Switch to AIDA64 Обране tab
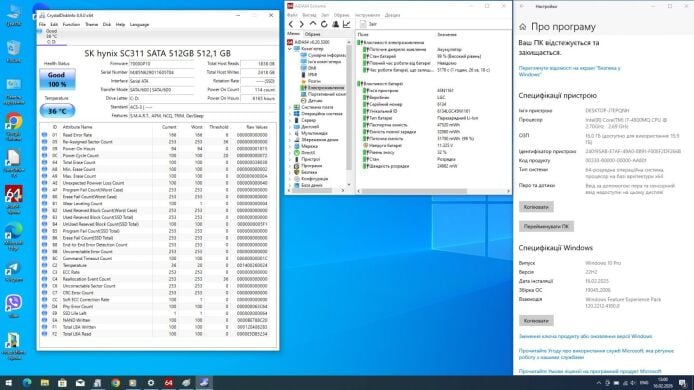 click(x=312, y=34)
